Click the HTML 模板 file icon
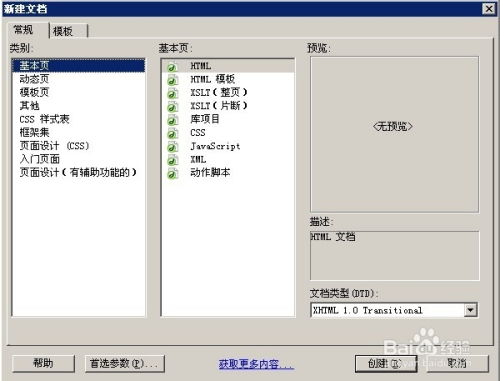This screenshot has height=381, width=500. tap(172, 80)
